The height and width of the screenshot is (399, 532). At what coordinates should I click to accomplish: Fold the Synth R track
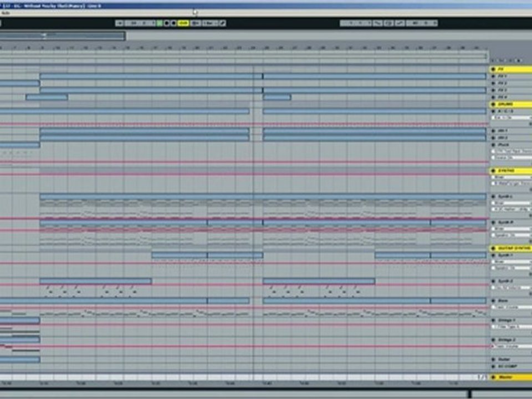[x=493, y=222]
